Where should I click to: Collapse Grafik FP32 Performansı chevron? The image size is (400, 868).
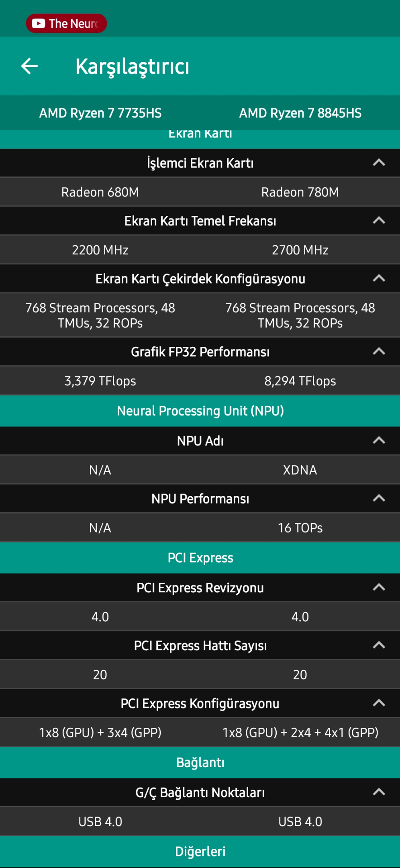379,352
